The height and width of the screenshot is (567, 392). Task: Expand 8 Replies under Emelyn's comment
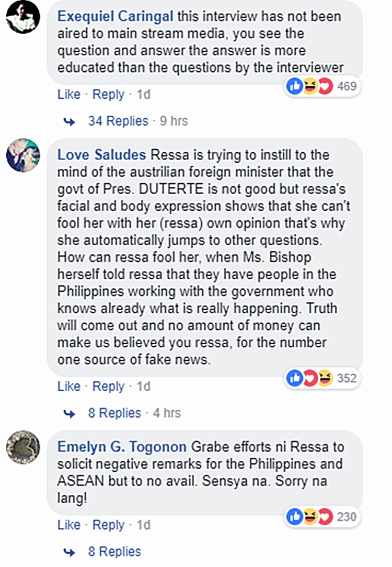pyautogui.click(x=114, y=552)
